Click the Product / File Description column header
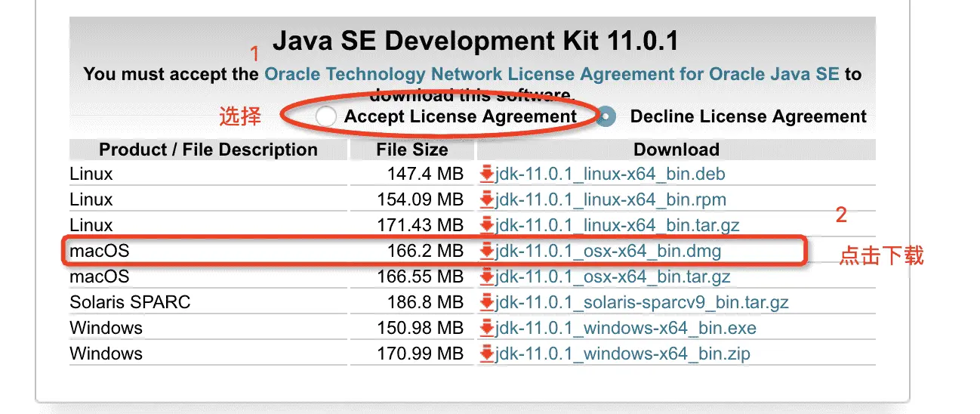 point(208,150)
